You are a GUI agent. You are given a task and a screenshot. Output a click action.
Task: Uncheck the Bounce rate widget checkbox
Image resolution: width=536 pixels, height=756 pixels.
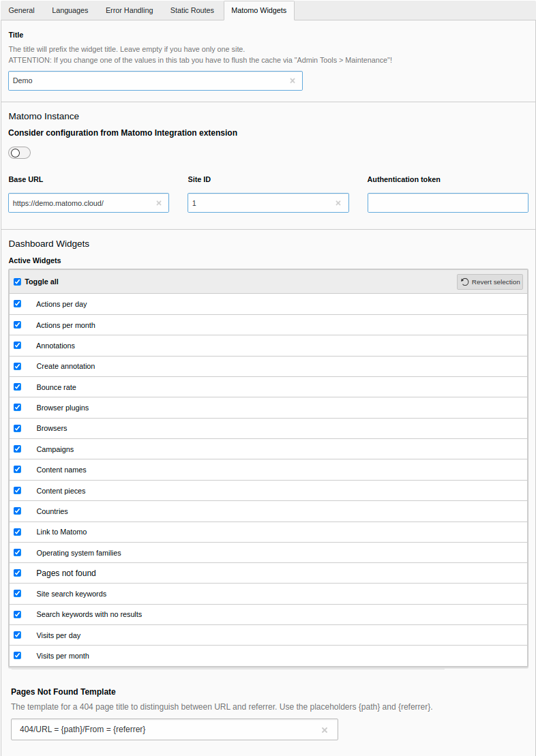click(18, 387)
